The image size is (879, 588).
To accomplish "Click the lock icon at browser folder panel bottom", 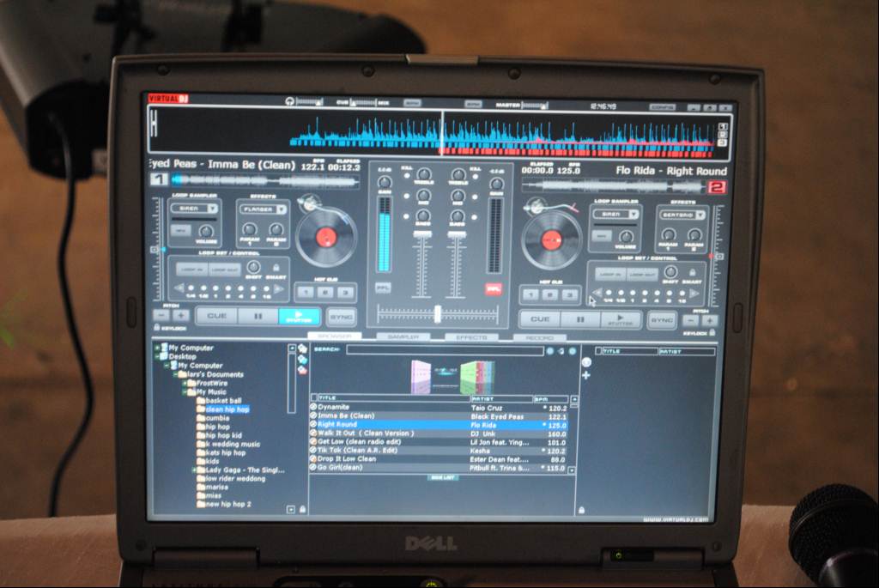I will (303, 509).
